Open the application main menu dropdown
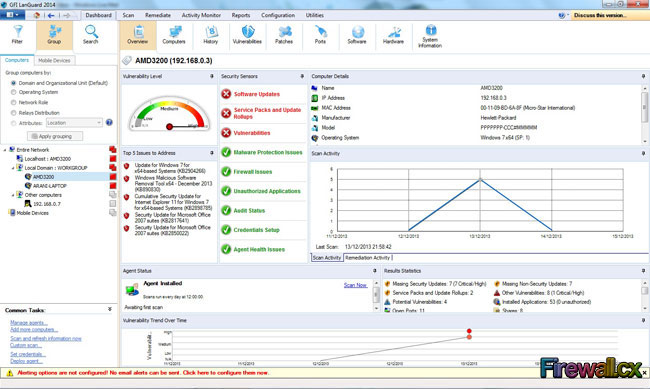Screen dimensions: 650x389 click(12, 15)
